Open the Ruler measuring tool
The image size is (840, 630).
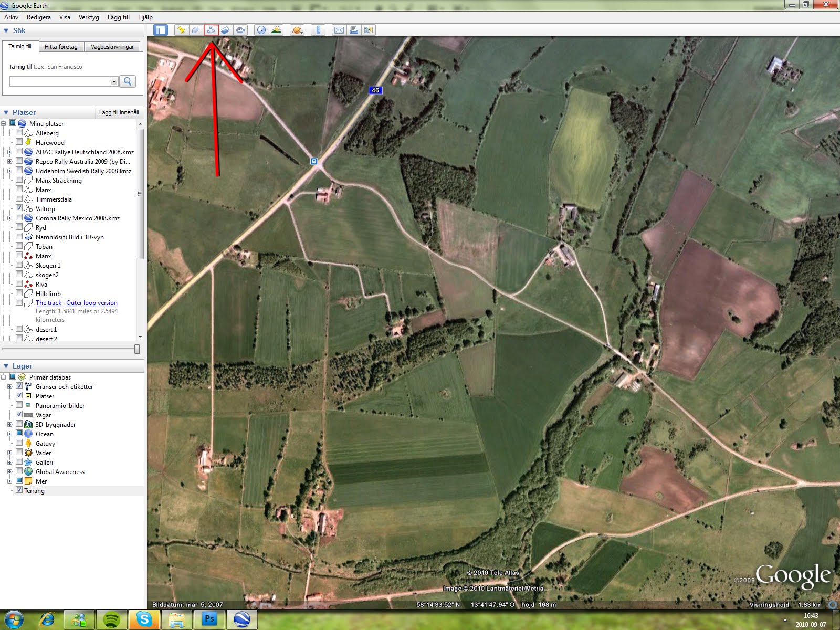coord(318,30)
